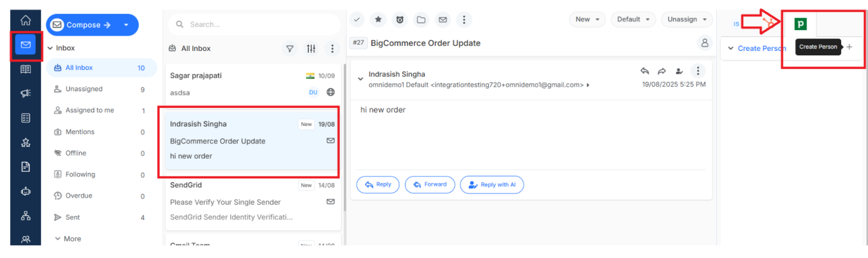Screen dimensions: 868x258
Task: Open the Home icon in left sidebar
Action: [25, 21]
